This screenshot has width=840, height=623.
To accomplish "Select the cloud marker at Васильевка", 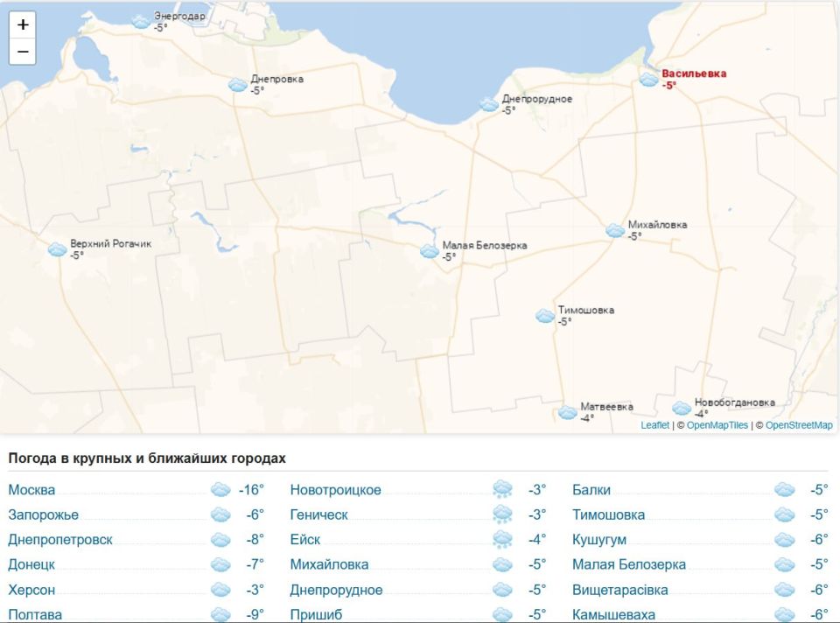I will tap(648, 80).
